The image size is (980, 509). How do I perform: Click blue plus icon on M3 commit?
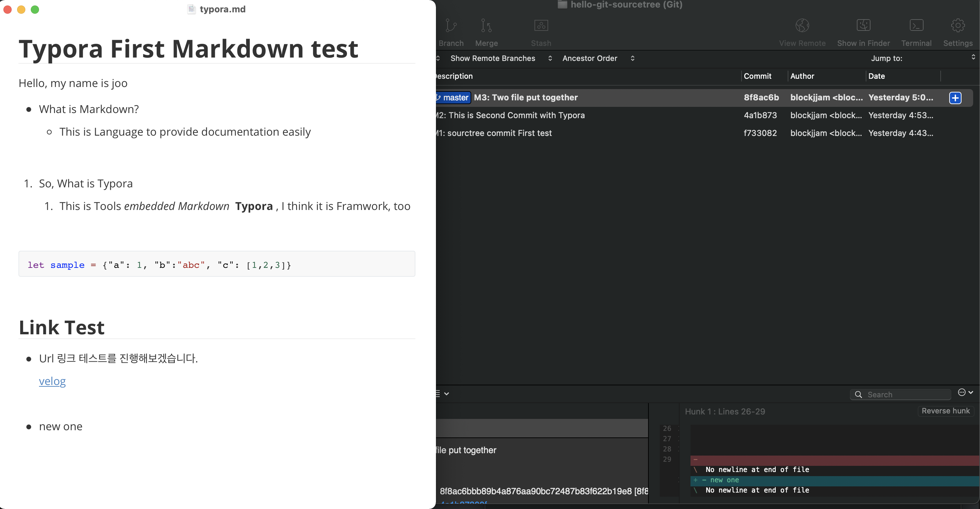pos(955,98)
